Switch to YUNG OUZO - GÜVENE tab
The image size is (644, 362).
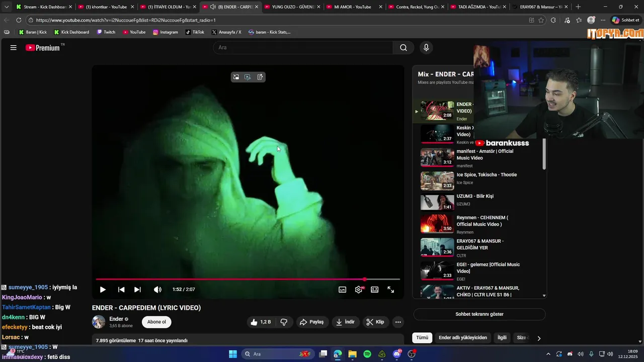pos(293,7)
